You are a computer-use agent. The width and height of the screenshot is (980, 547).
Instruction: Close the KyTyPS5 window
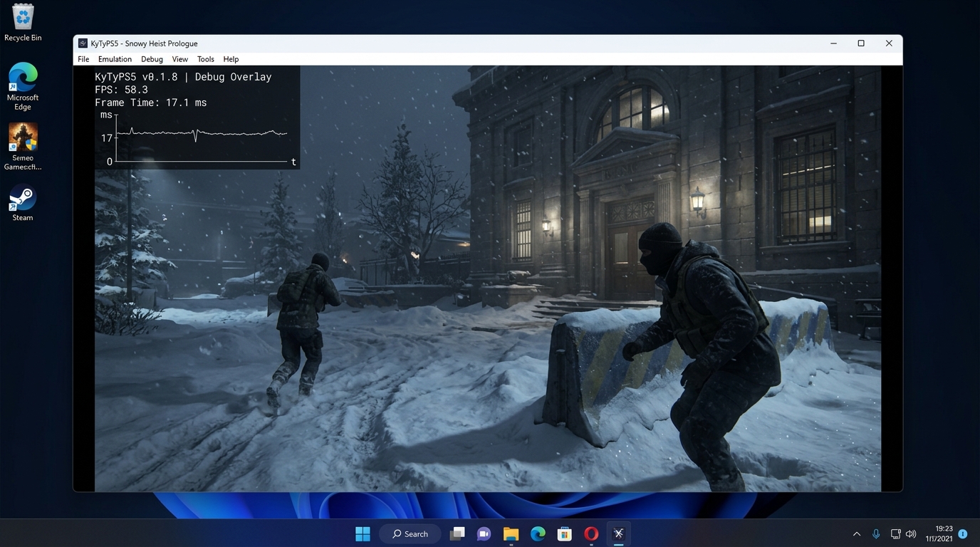point(889,43)
